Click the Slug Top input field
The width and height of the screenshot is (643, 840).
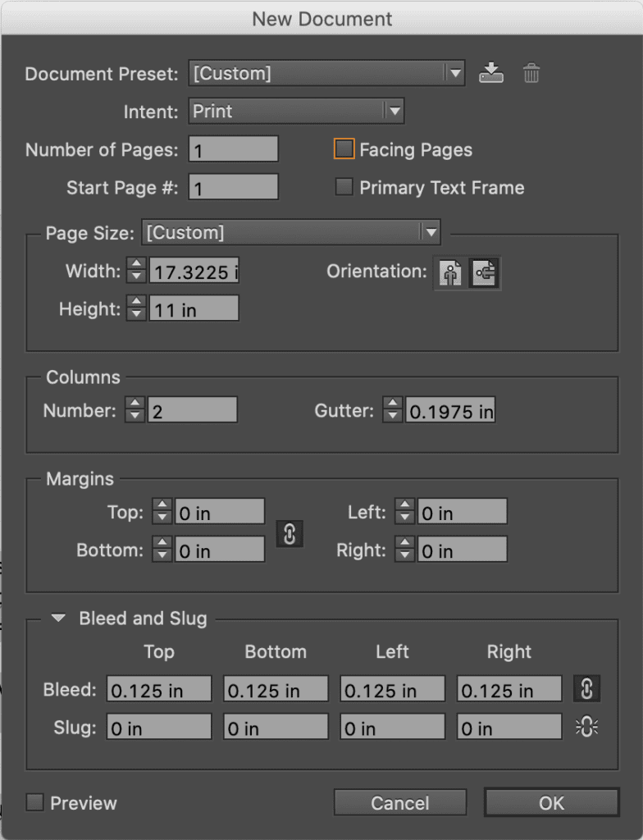(x=158, y=727)
